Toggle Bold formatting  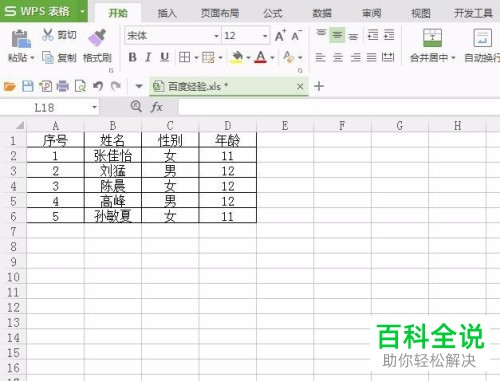132,57
